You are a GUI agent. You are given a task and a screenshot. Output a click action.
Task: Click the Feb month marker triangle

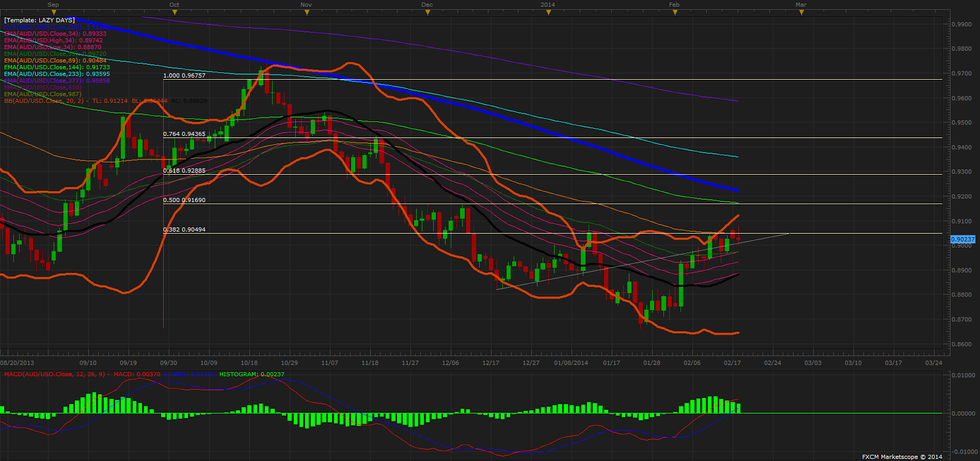tap(674, 12)
